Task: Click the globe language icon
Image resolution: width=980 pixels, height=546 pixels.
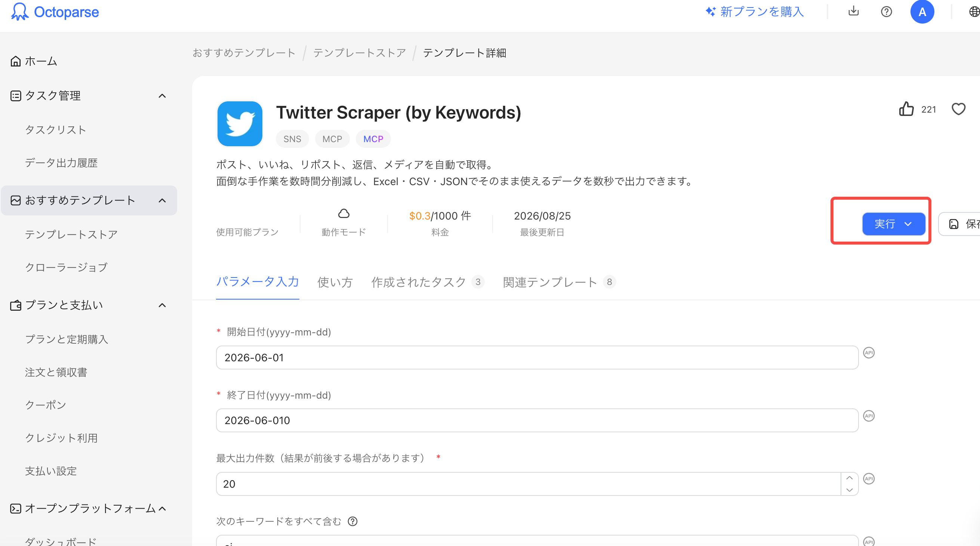Action: point(974,12)
